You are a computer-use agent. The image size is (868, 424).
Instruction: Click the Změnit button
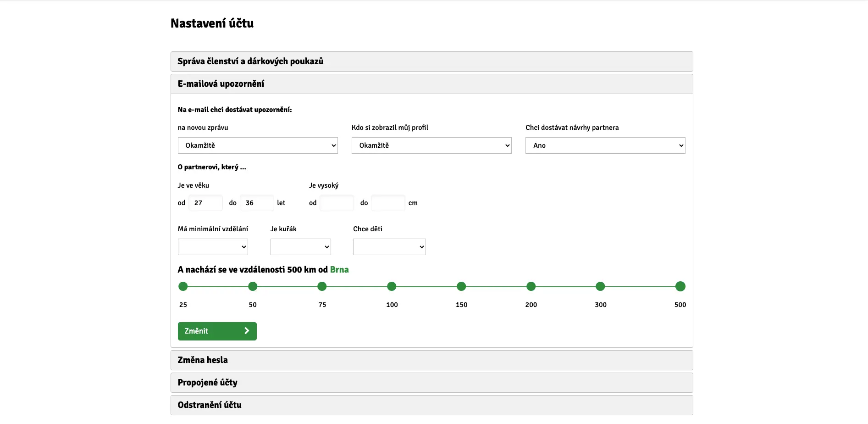(x=217, y=331)
